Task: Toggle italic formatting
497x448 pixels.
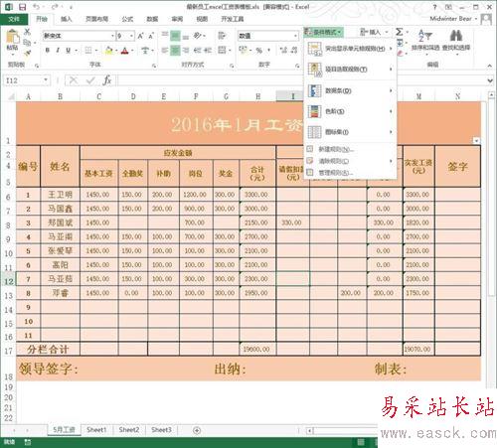Action: (x=58, y=51)
